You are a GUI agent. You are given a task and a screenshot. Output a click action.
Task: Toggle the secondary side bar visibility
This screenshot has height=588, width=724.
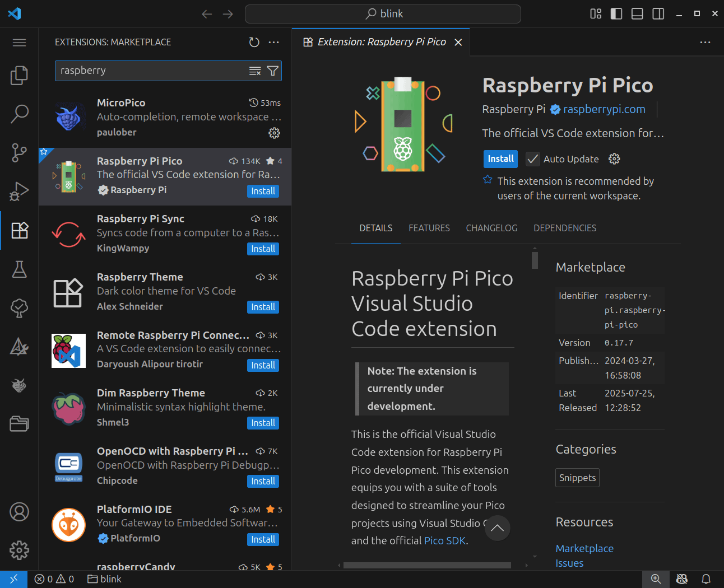tap(658, 14)
